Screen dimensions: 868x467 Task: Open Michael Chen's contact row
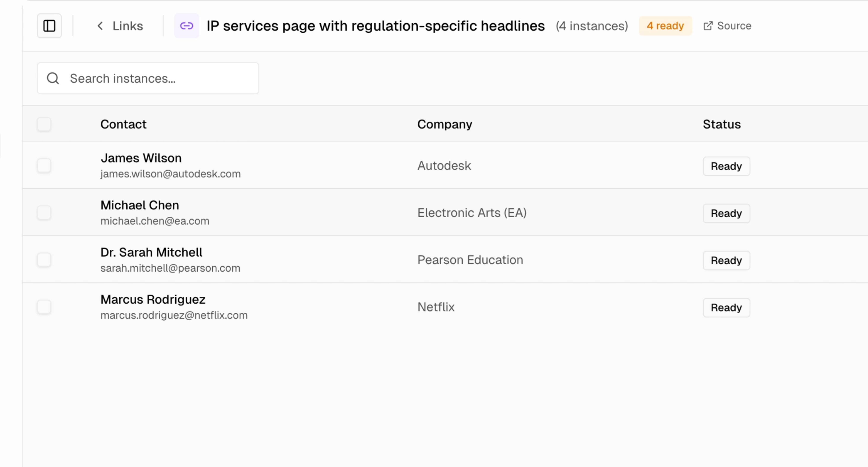[140, 206]
